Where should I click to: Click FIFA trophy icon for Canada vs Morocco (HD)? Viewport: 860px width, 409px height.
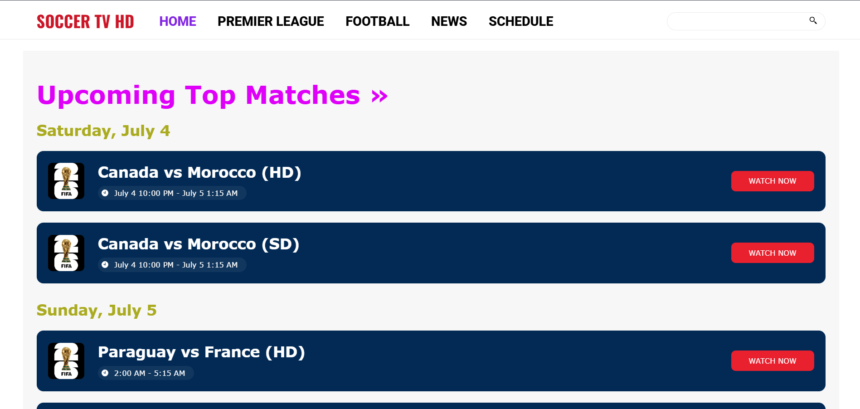pyautogui.click(x=66, y=181)
